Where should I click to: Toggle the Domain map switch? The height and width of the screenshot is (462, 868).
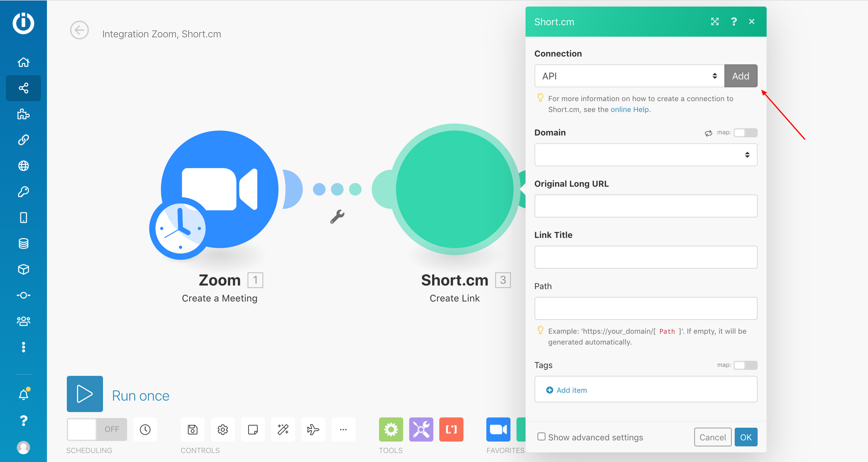click(746, 133)
